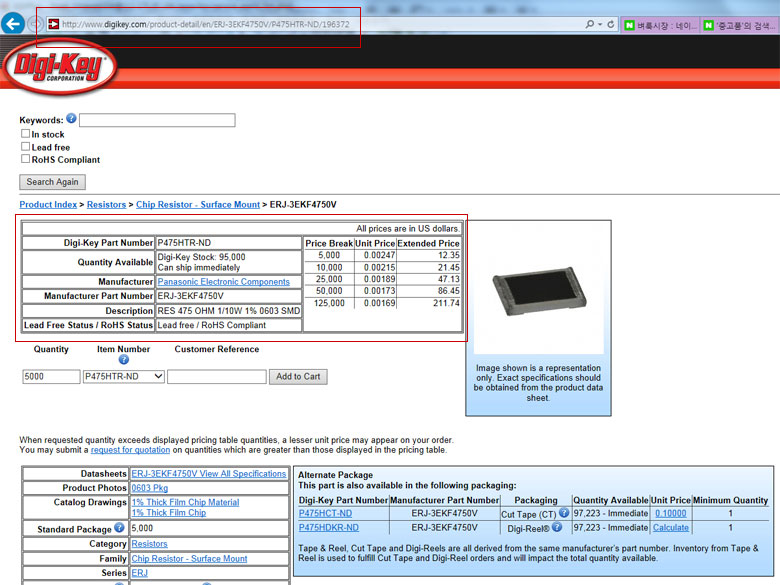
Task: Open the P475HTR-ND item number dropdown
Action: tap(123, 377)
